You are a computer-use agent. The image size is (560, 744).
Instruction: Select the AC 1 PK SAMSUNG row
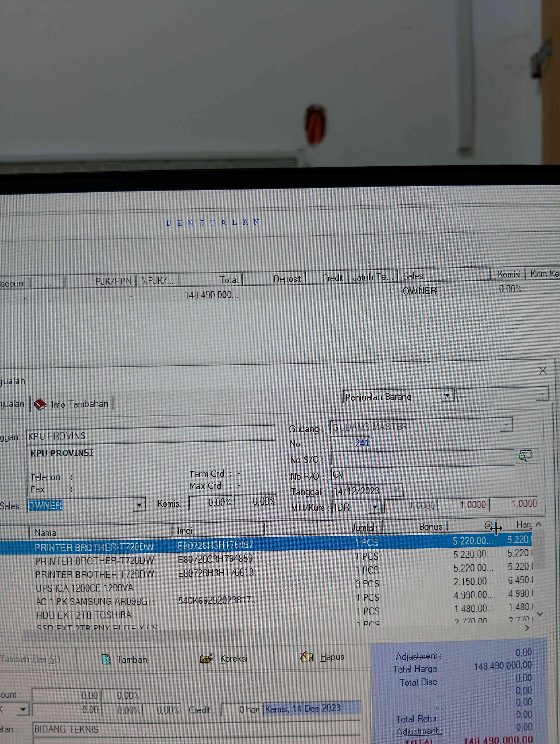click(95, 601)
